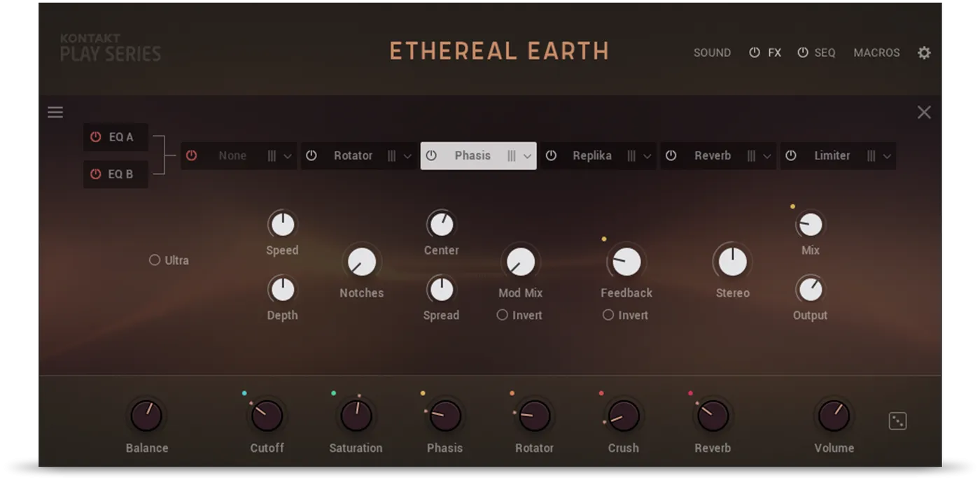
Task: Open settings gear icon
Action: (x=924, y=52)
